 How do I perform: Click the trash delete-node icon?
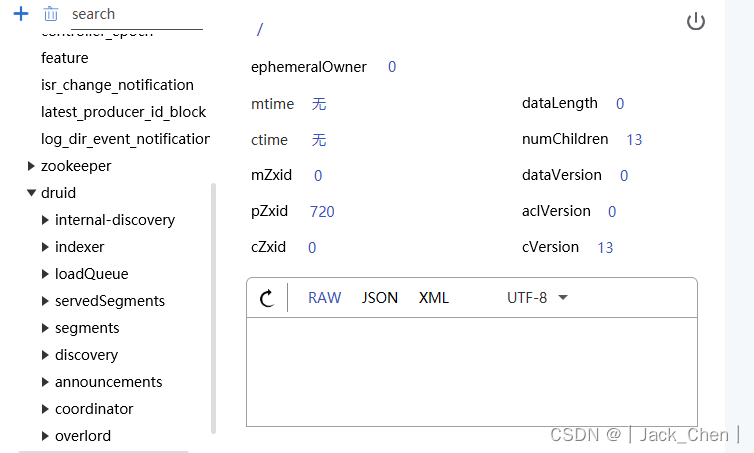point(50,14)
